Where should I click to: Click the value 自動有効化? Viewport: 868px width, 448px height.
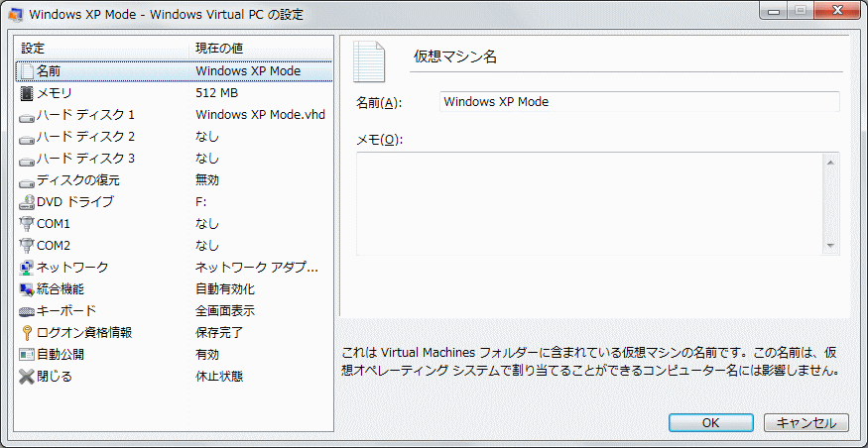(x=225, y=288)
